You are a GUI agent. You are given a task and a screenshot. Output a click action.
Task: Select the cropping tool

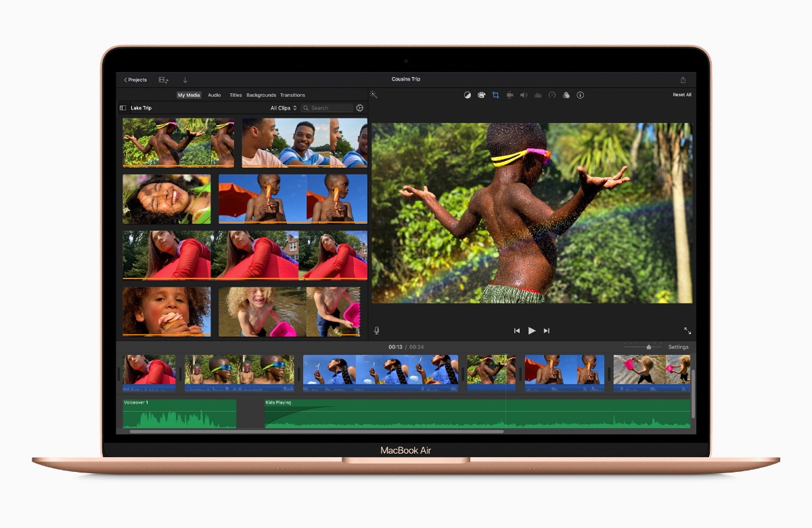click(495, 95)
